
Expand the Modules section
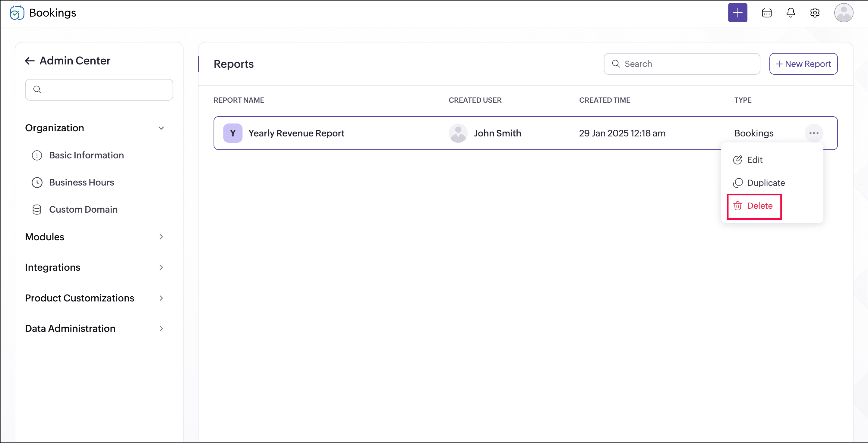tap(161, 237)
